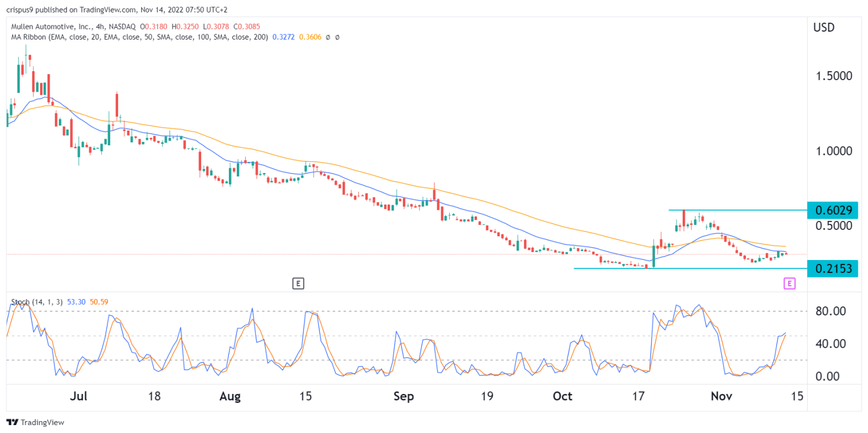Select the Nov label on the time axis
Screen dimensions: 868x433
tap(721, 396)
